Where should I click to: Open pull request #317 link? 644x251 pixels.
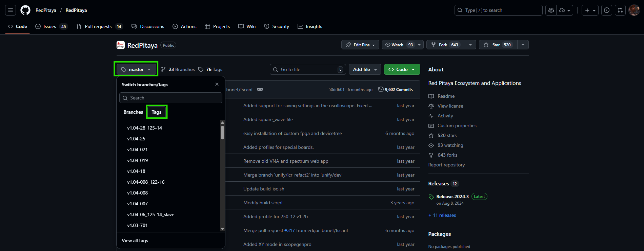(289, 230)
